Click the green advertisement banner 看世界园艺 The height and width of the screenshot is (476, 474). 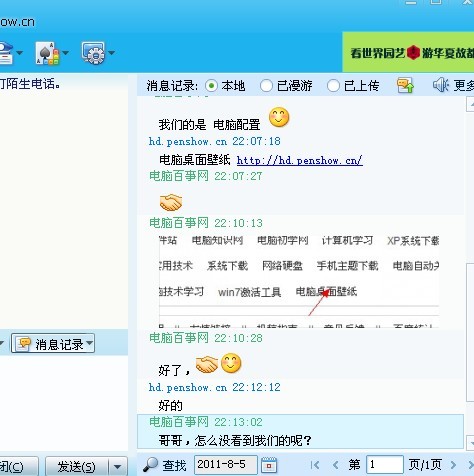coord(408,52)
